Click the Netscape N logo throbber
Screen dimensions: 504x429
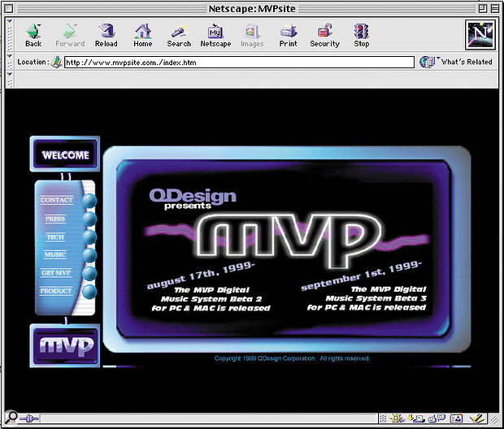coord(480,35)
